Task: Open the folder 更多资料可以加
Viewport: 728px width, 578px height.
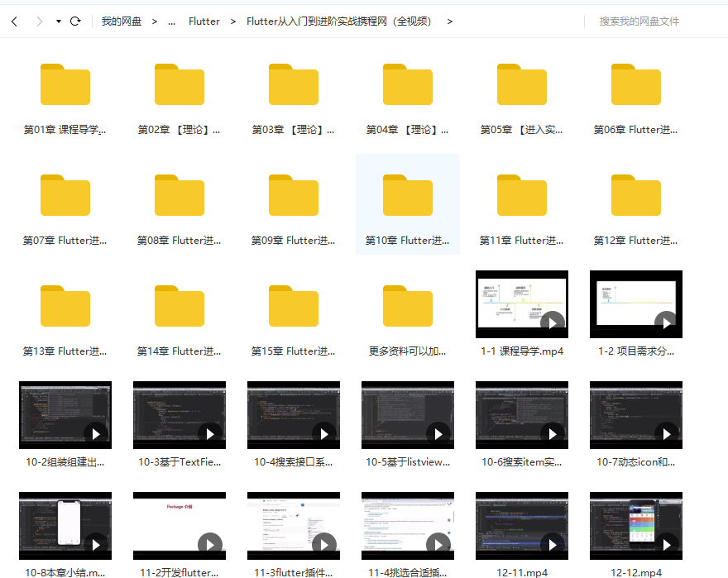Action: 408,304
